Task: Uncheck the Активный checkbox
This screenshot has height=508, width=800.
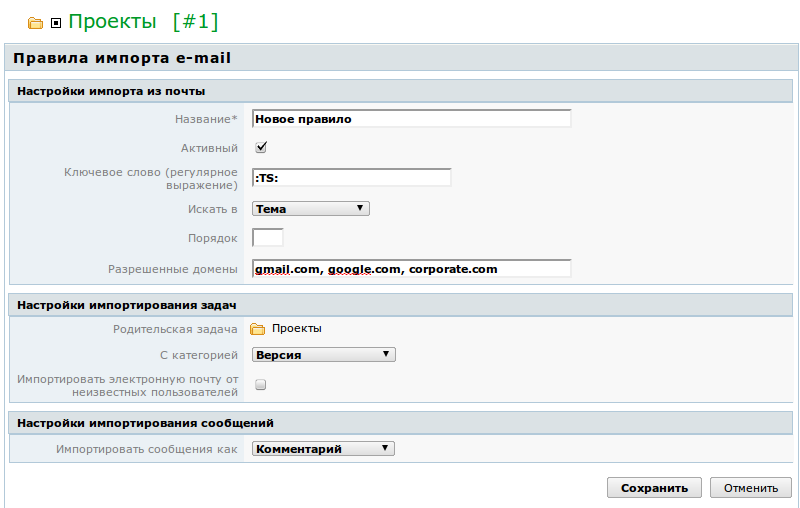Action: tap(261, 147)
